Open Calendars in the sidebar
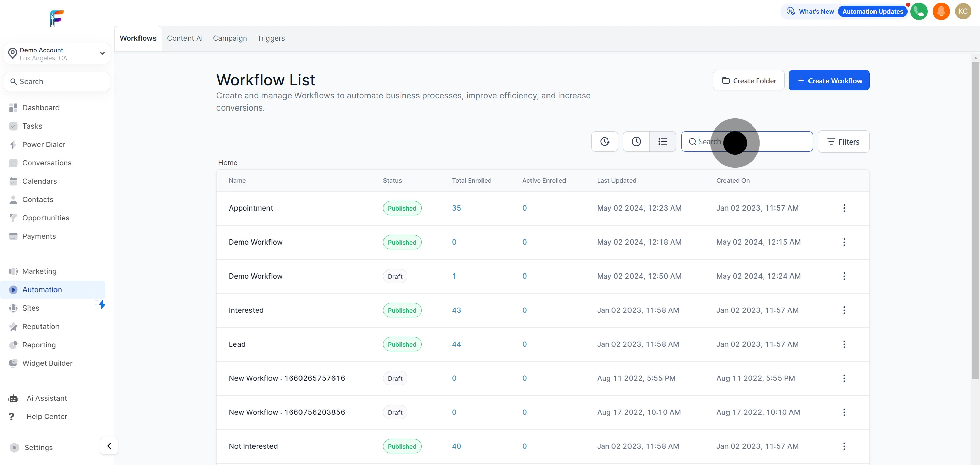The image size is (980, 465). (x=39, y=181)
